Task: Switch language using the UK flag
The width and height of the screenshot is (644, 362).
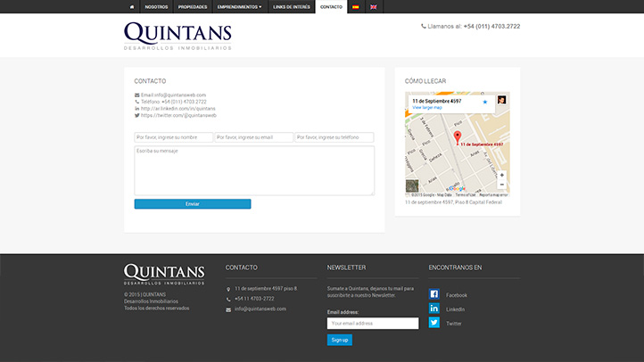Action: click(x=374, y=7)
